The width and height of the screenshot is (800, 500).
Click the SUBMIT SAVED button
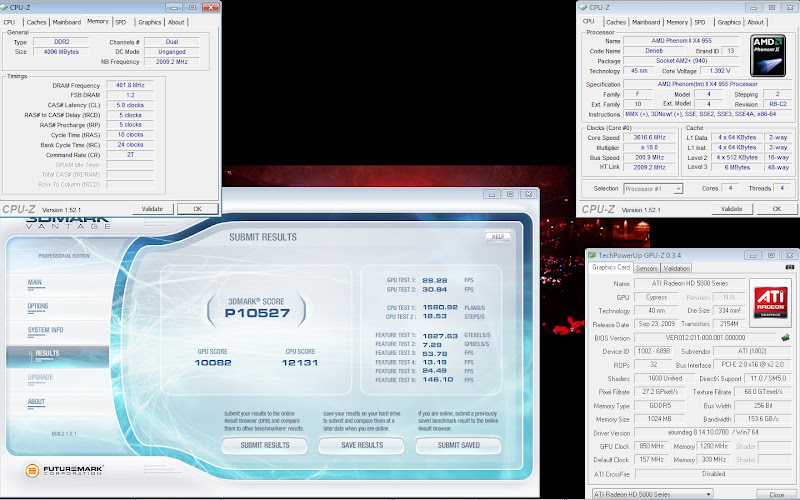tap(459, 445)
